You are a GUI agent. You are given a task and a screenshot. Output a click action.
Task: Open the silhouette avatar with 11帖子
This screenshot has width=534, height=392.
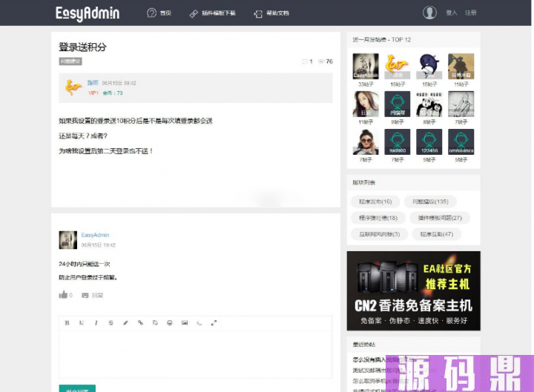click(461, 66)
